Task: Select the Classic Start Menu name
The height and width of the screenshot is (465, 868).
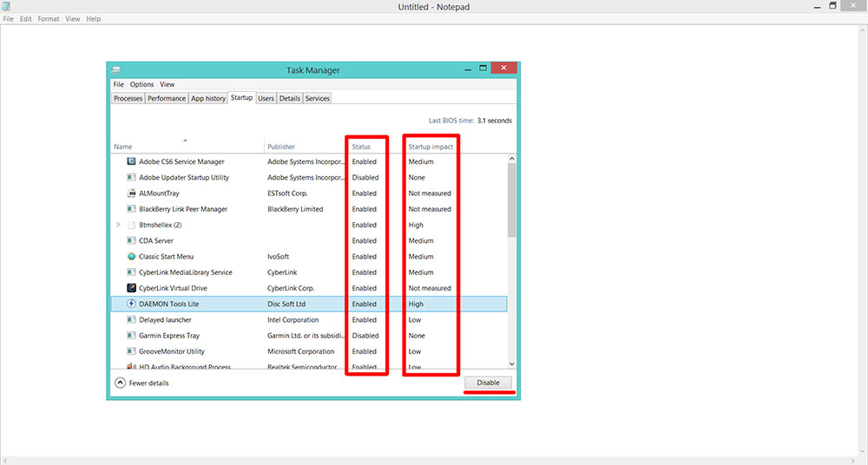Action: click(x=166, y=256)
